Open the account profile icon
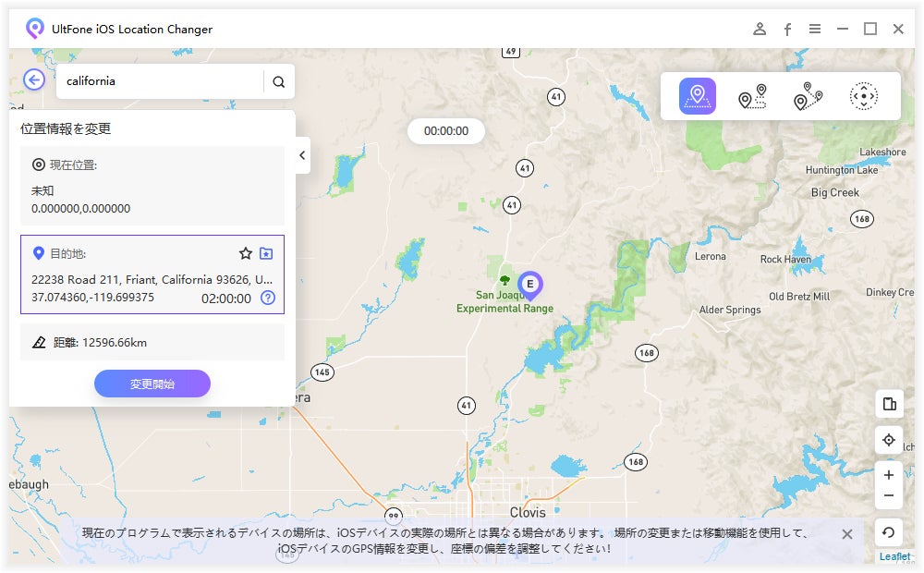Screen dimensions: 924x573 click(x=760, y=29)
